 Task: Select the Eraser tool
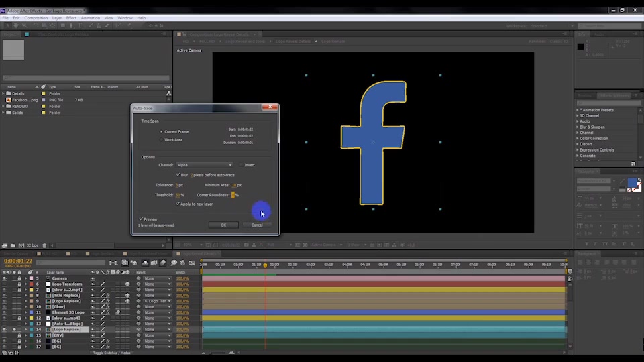pyautogui.click(x=107, y=25)
